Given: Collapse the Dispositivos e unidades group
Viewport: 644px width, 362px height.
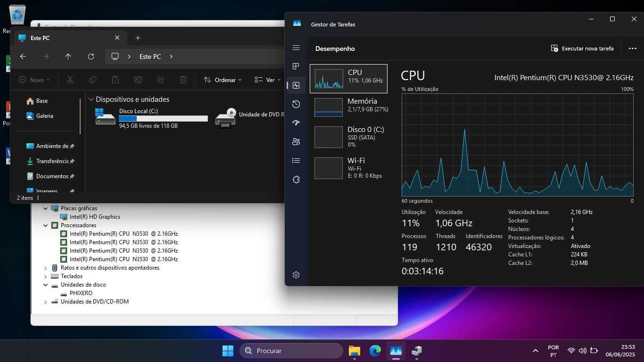Looking at the screenshot, I should click(91, 99).
